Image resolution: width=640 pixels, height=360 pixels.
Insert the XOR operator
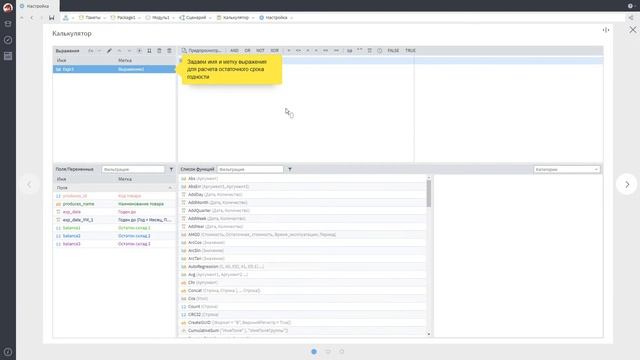[274, 50]
